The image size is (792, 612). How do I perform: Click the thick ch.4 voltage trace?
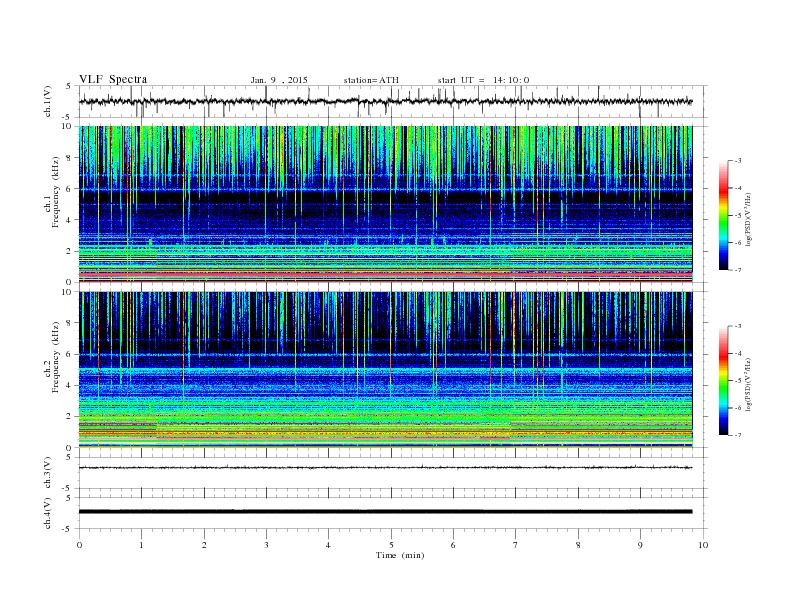click(385, 512)
